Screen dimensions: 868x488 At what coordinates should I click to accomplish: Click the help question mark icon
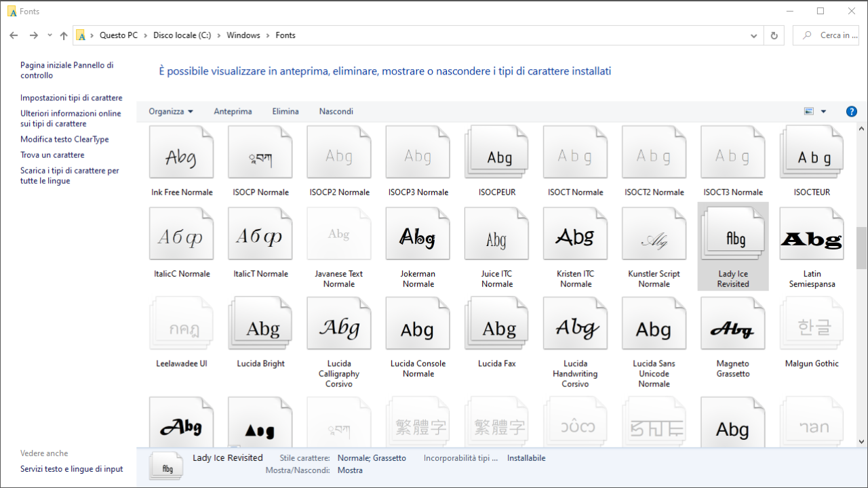[x=852, y=112]
